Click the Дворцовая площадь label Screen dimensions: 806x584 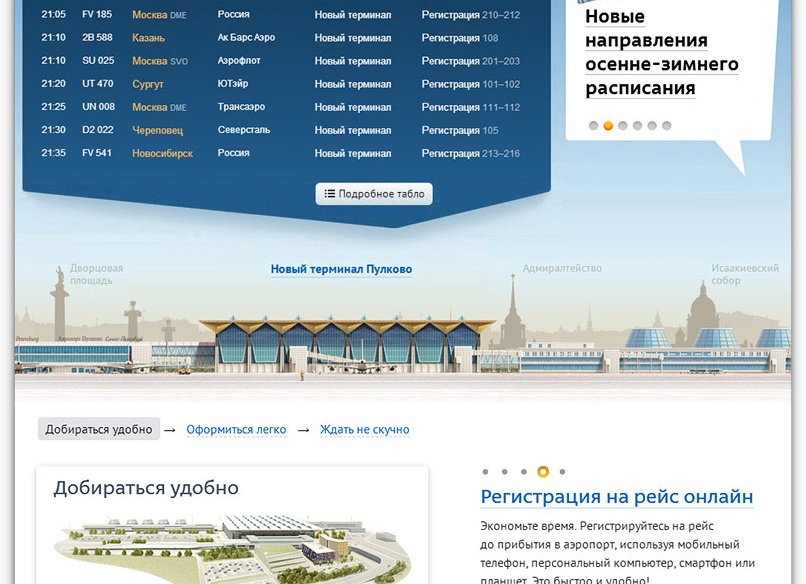(97, 274)
